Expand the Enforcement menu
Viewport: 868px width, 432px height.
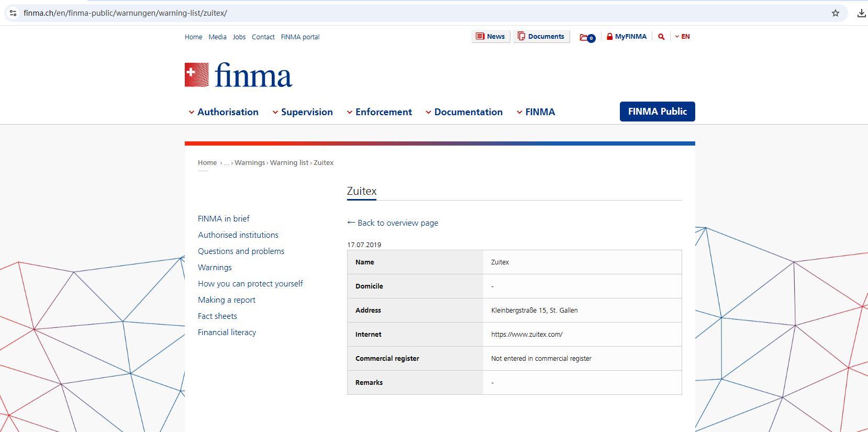point(380,112)
